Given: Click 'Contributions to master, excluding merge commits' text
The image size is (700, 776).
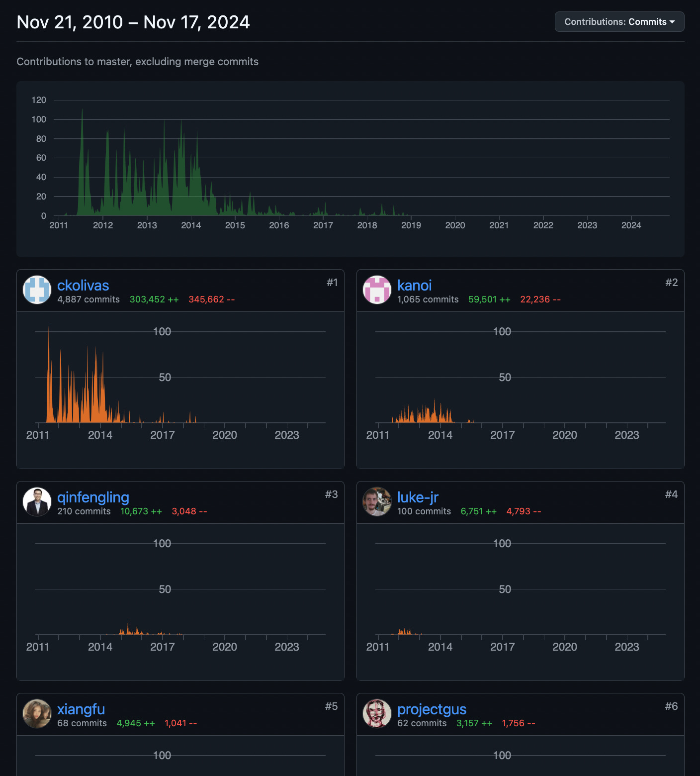Looking at the screenshot, I should pyautogui.click(x=138, y=62).
